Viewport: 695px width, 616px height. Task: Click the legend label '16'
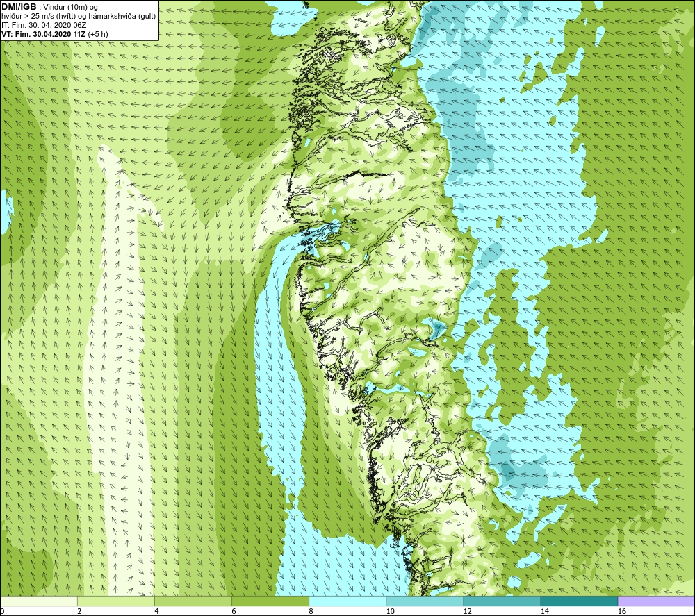pyautogui.click(x=622, y=612)
